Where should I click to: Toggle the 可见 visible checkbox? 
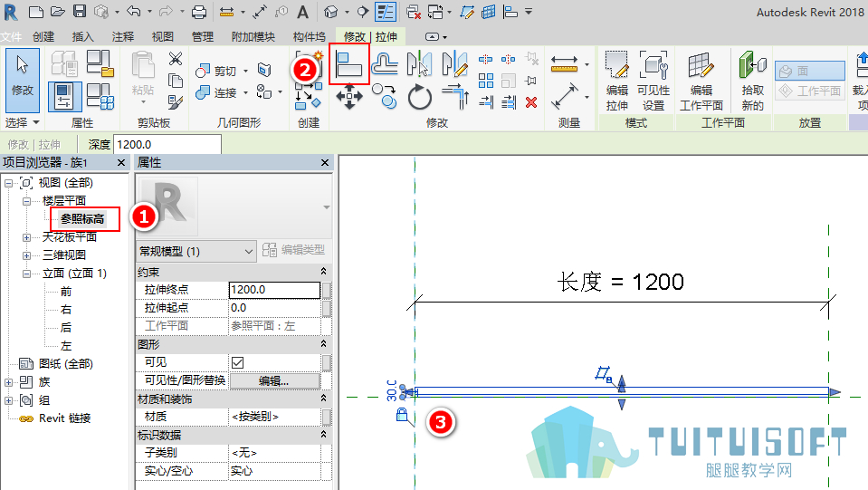(x=237, y=362)
